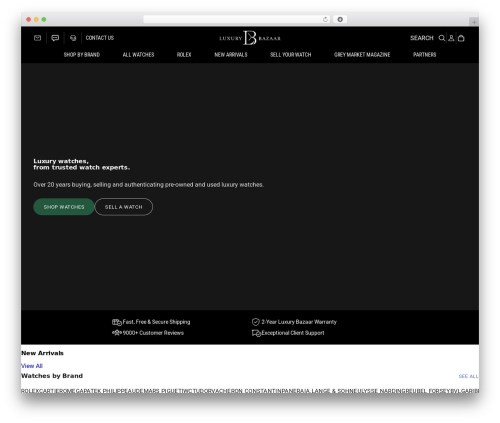Open the Partners menu item
Viewport: 500px width, 423px height.
tap(424, 55)
